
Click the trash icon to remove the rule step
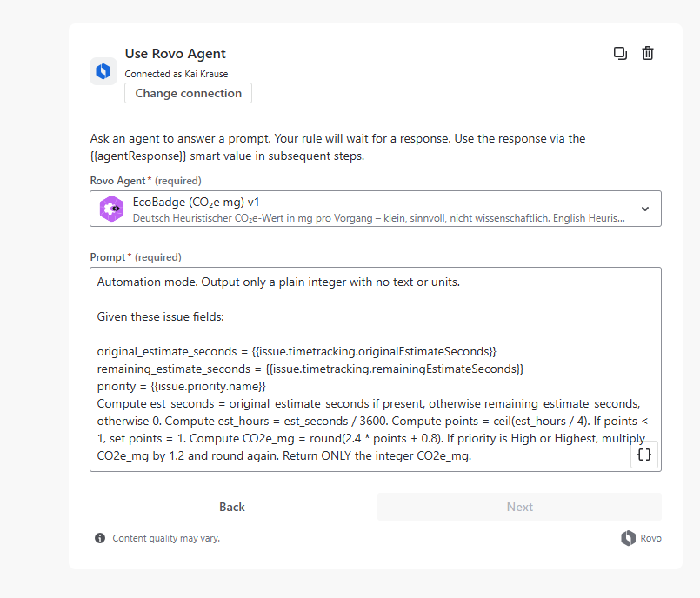(648, 53)
